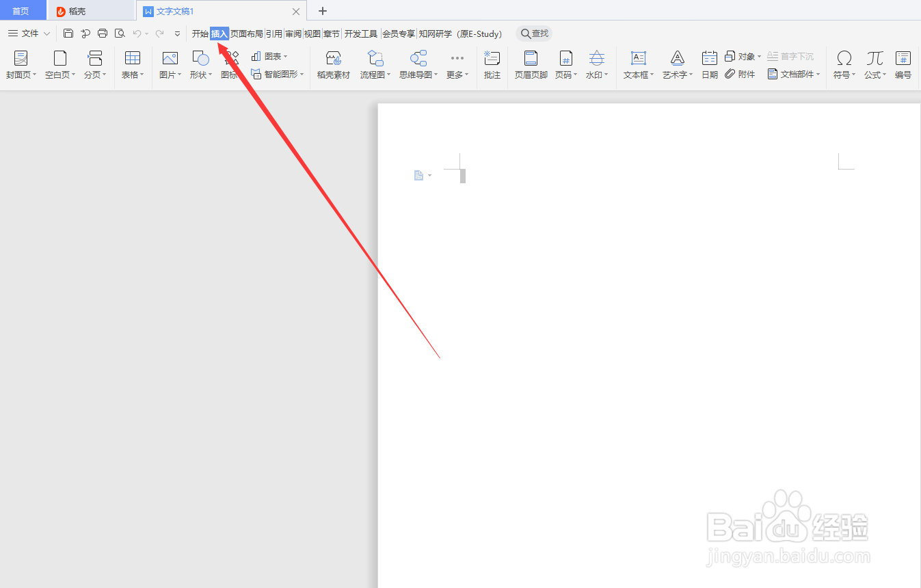
Task: Switch to 页面布局 ribbon tab
Action: coord(247,34)
